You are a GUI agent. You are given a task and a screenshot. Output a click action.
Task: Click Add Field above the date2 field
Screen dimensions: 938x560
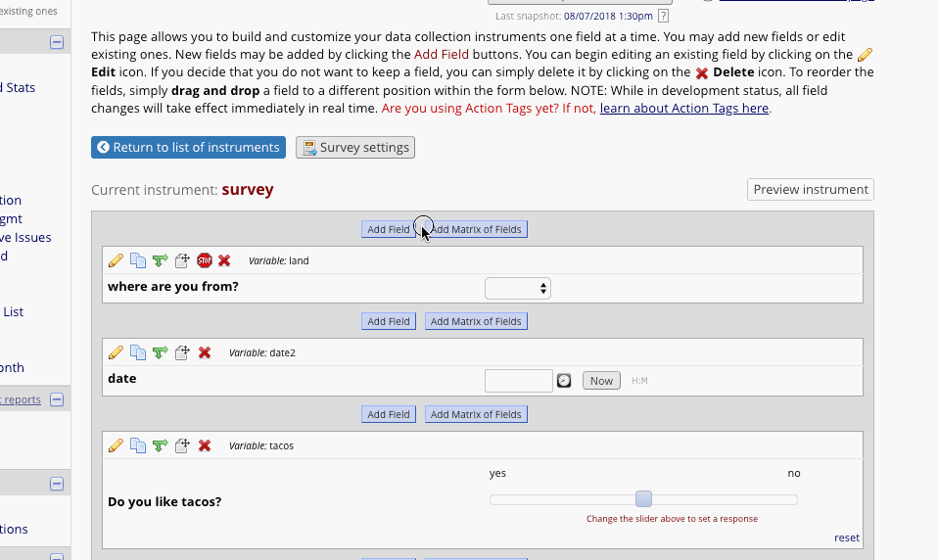[389, 321]
